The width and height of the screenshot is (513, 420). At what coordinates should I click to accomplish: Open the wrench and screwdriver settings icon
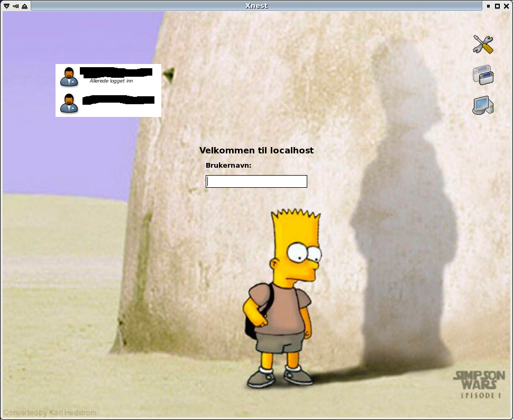click(x=483, y=44)
